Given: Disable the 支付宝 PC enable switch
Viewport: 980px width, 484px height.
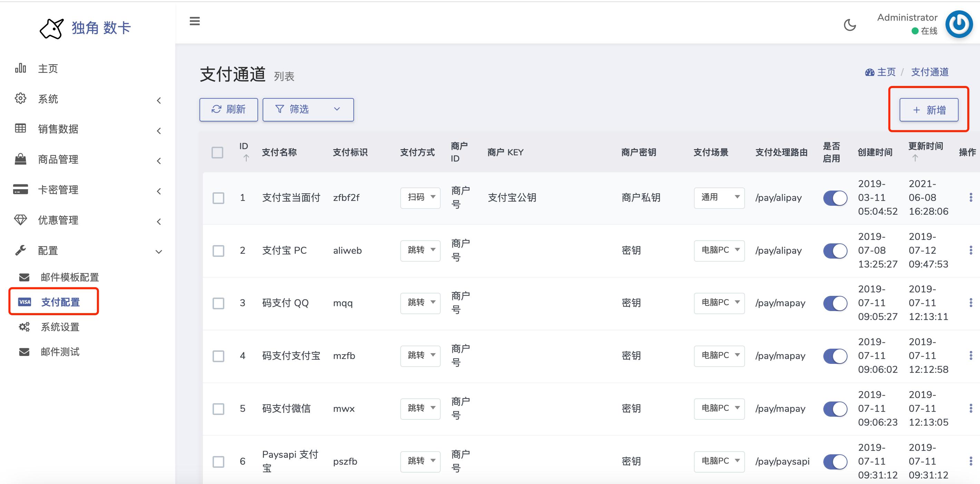Looking at the screenshot, I should 835,251.
